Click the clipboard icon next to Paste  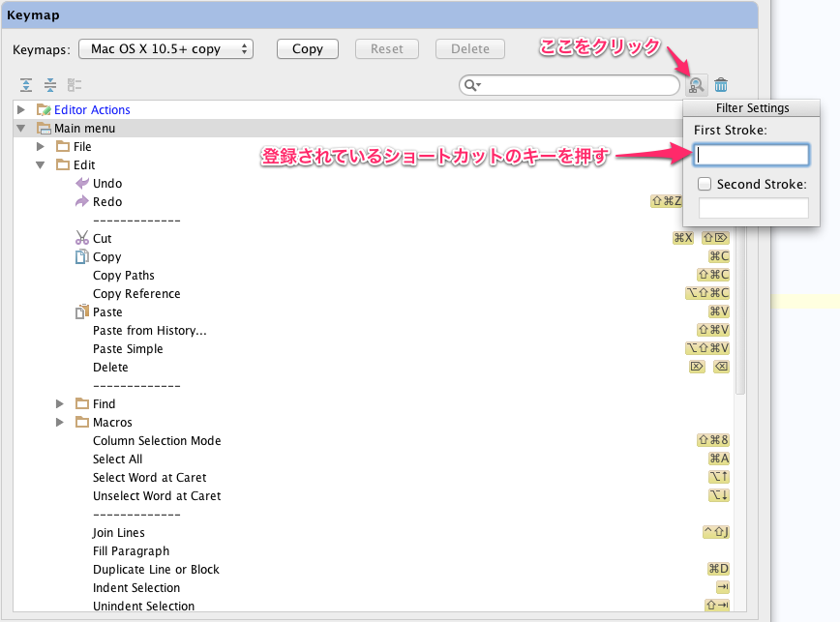(x=81, y=311)
